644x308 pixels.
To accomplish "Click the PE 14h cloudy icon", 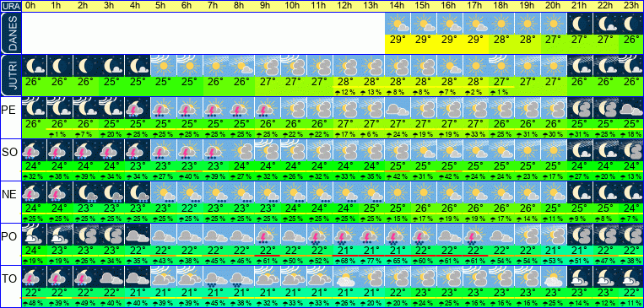I will coord(398,108).
